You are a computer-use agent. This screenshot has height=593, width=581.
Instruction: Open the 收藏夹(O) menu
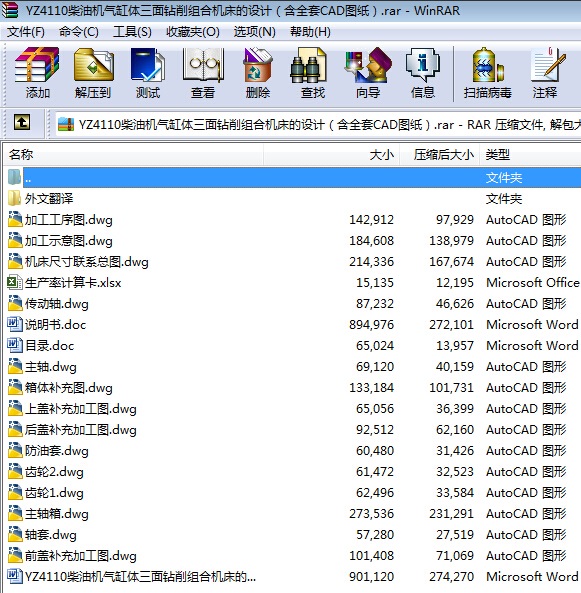pyautogui.click(x=193, y=32)
